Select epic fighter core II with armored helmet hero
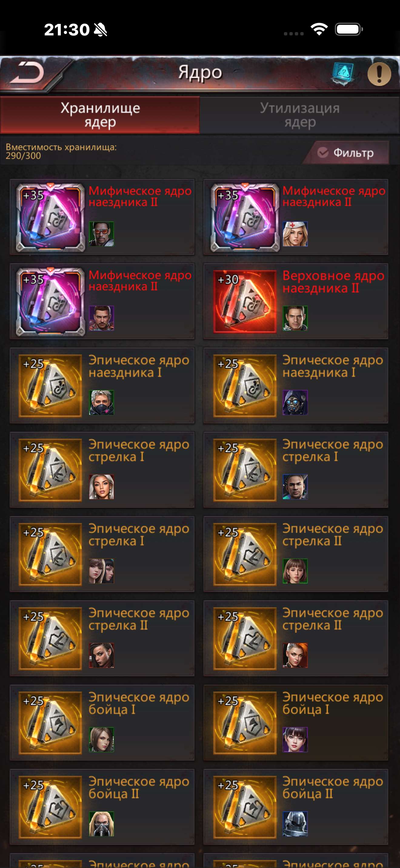Viewport: 400px width, 868px height. (x=295, y=807)
